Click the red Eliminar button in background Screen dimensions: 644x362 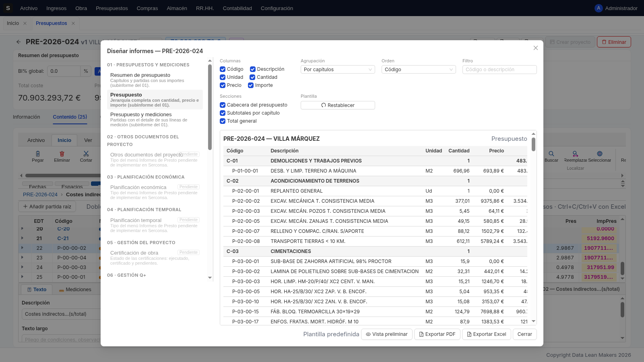click(x=614, y=42)
